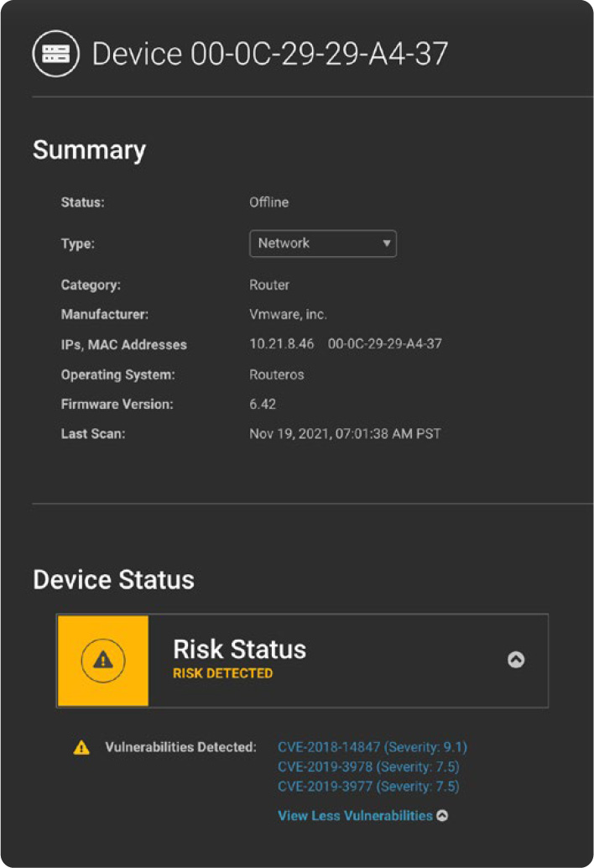Click the Vmware, inc. manufacturer value

[x=288, y=315]
